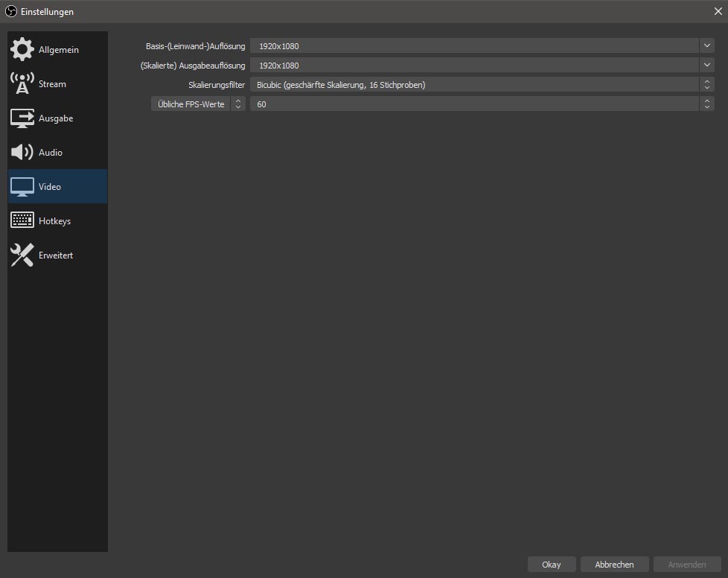Click the OBS logo in title bar
Image resolution: width=728 pixels, height=578 pixels.
click(x=11, y=11)
